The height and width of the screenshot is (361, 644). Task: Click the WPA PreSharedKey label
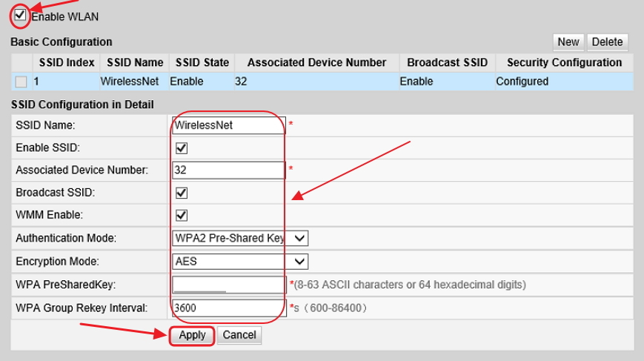66,285
